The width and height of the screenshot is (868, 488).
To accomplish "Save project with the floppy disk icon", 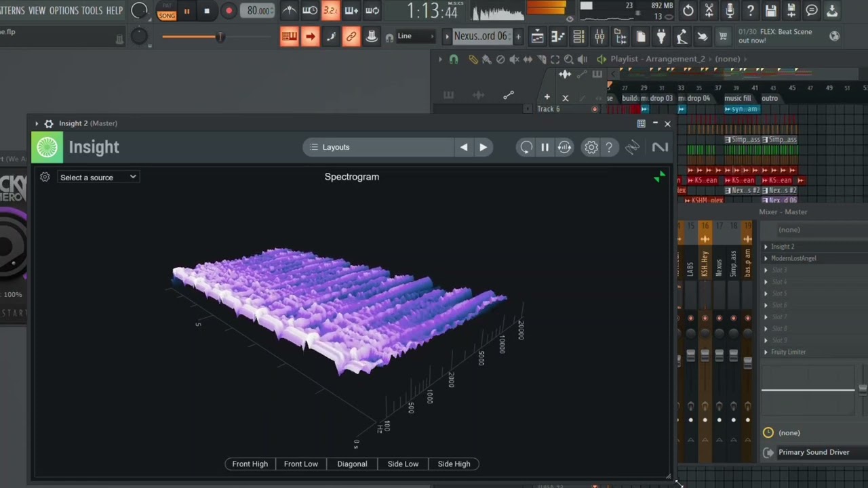I will (x=771, y=10).
